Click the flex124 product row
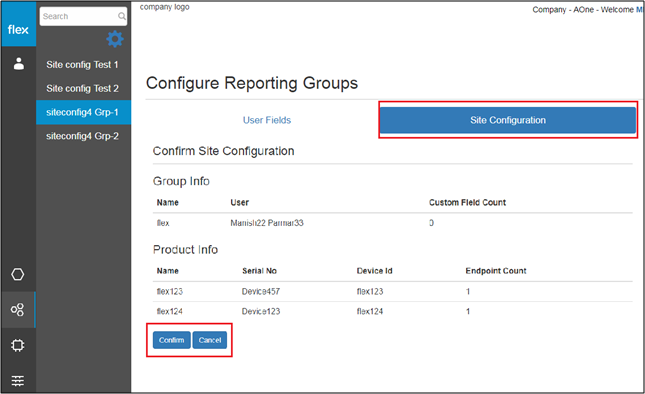 click(x=392, y=311)
